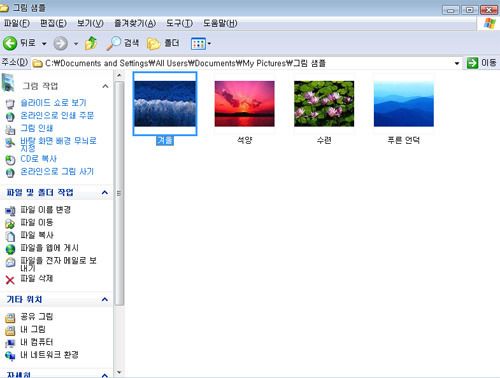This screenshot has height=378, width=500.
Task: Open the Back history dropdown arrow
Action: 44,44
